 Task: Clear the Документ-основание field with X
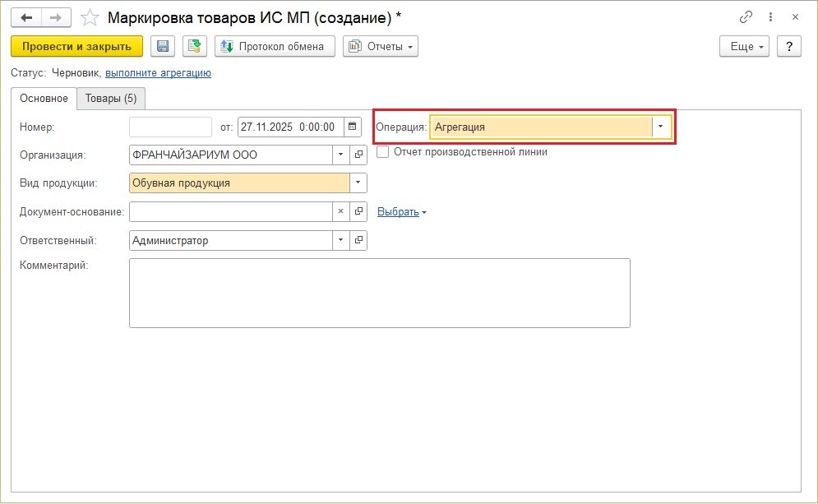341,211
